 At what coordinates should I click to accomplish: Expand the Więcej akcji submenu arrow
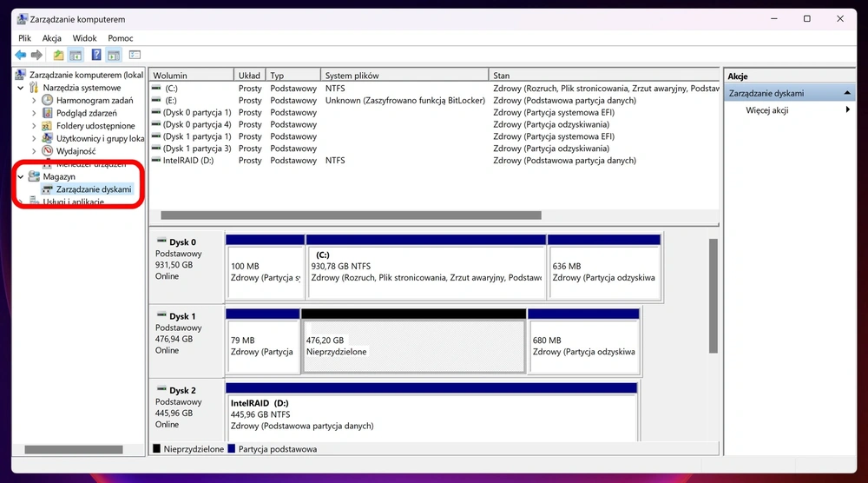point(847,109)
